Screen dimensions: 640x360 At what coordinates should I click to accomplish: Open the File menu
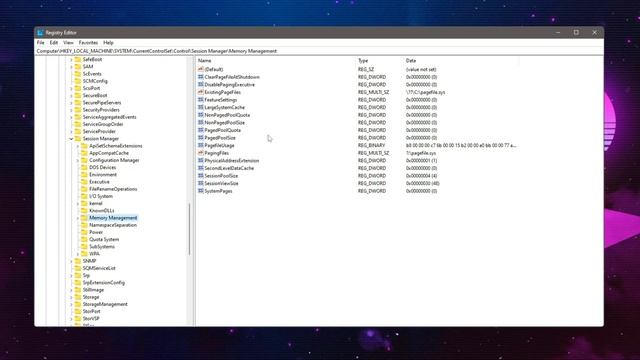[40, 42]
